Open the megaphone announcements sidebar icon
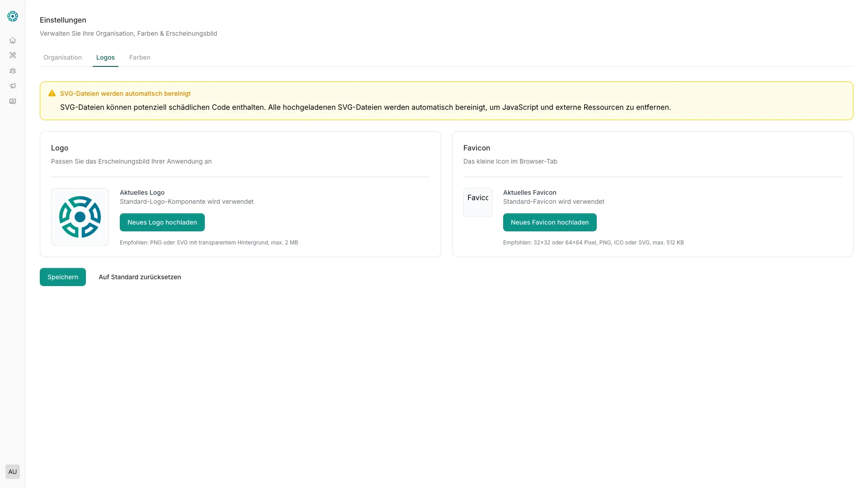The width and height of the screenshot is (868, 488). pos(13,86)
